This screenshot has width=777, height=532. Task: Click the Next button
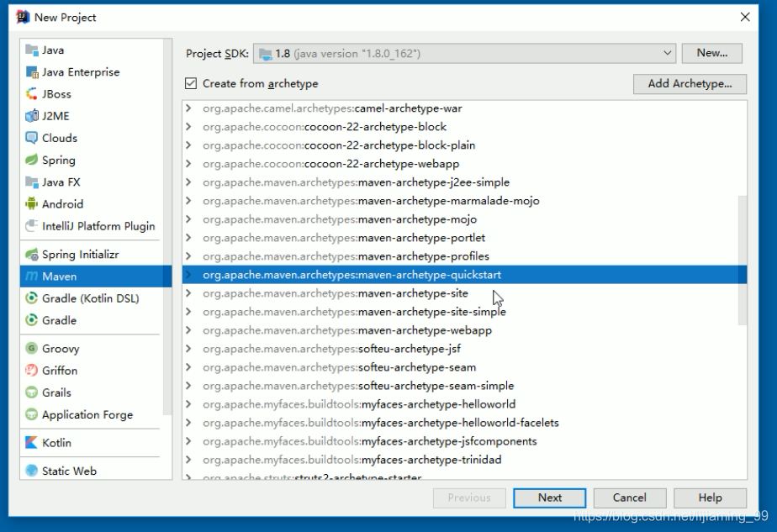(550, 498)
